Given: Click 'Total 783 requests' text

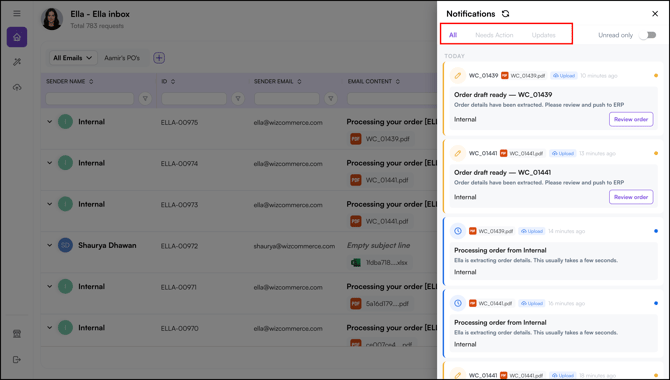Looking at the screenshot, I should [97, 26].
